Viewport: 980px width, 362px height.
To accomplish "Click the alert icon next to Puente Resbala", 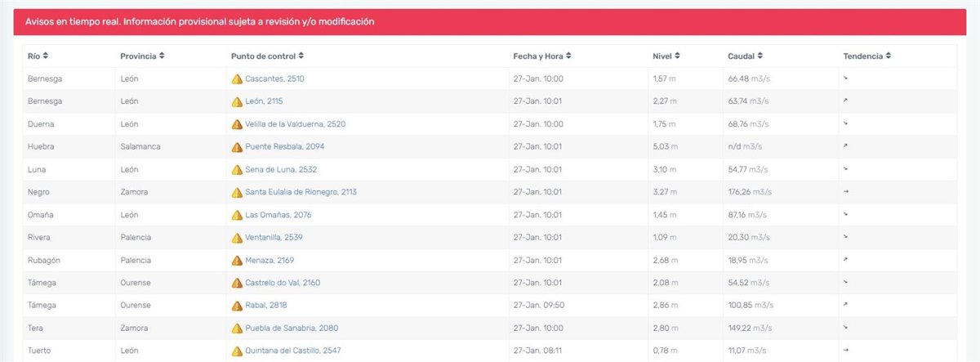I will (x=237, y=147).
